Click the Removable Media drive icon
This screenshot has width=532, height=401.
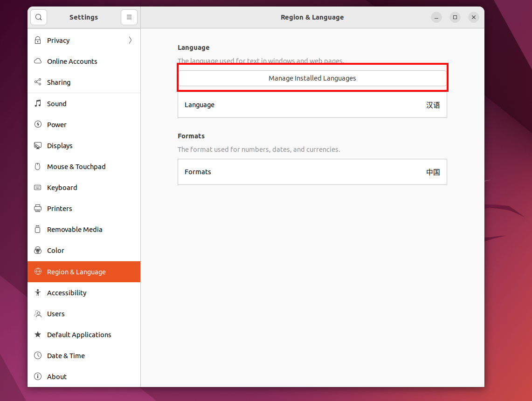point(38,230)
